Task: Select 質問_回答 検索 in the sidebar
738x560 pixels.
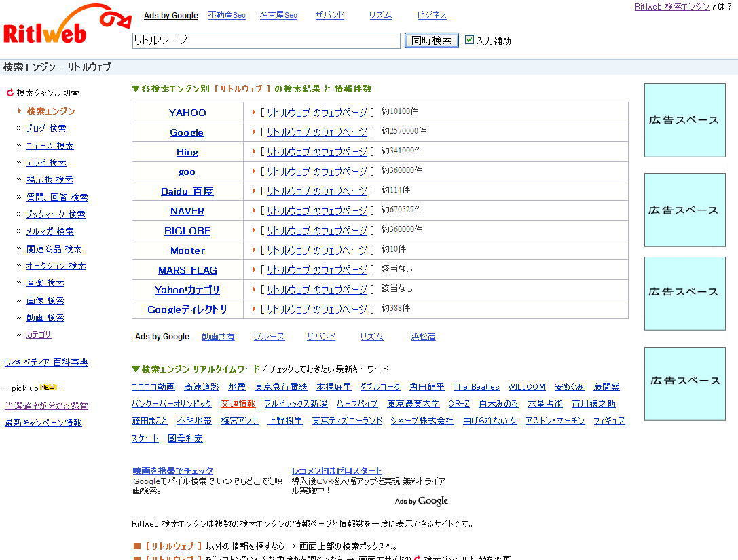Action: (57, 197)
